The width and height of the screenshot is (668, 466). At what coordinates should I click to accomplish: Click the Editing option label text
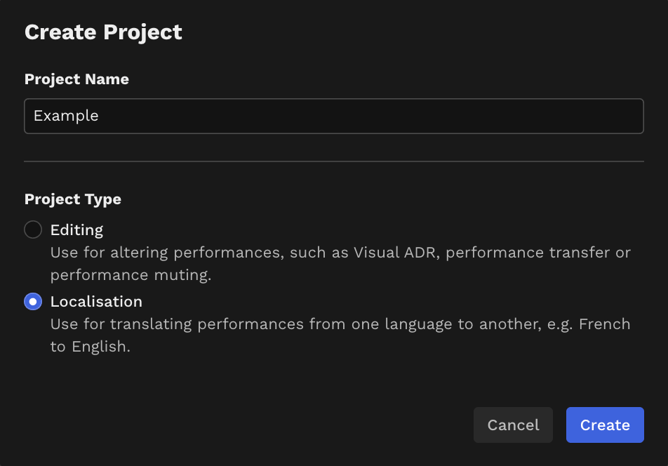pyautogui.click(x=77, y=230)
